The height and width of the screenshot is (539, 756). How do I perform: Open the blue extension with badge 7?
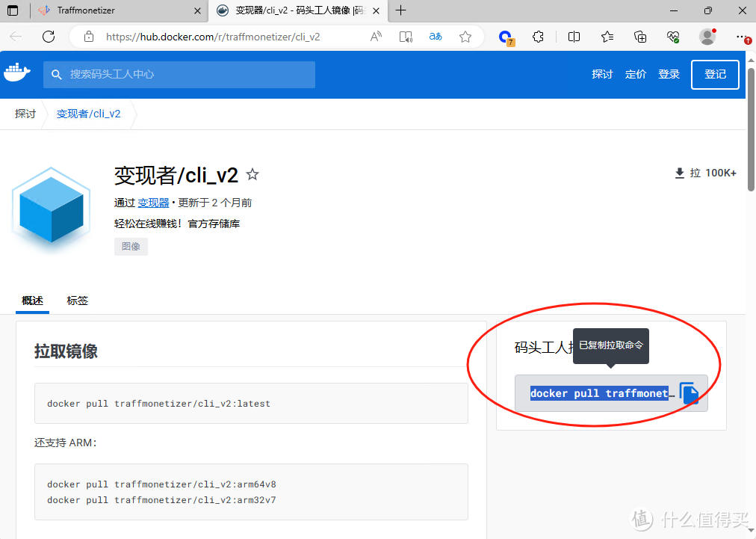[x=505, y=37]
